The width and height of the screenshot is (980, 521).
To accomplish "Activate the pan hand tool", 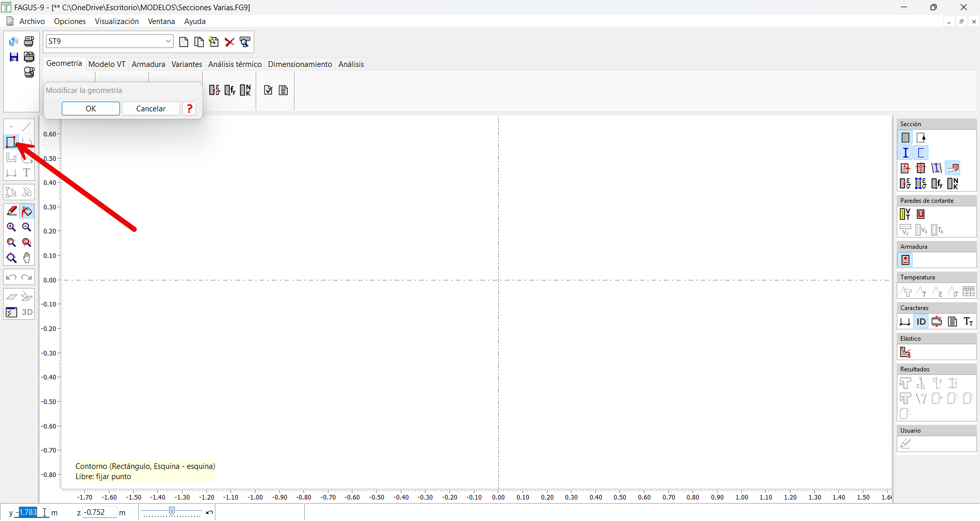I will click(x=27, y=258).
